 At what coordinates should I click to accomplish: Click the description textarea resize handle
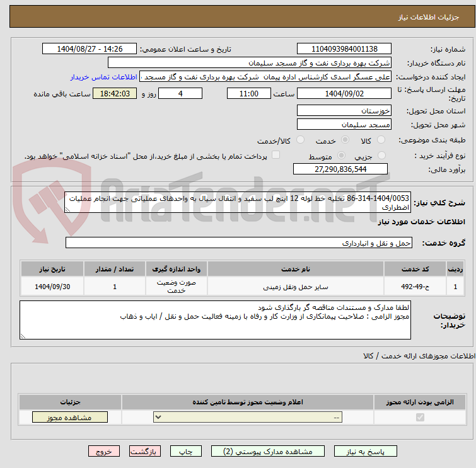[67, 210]
